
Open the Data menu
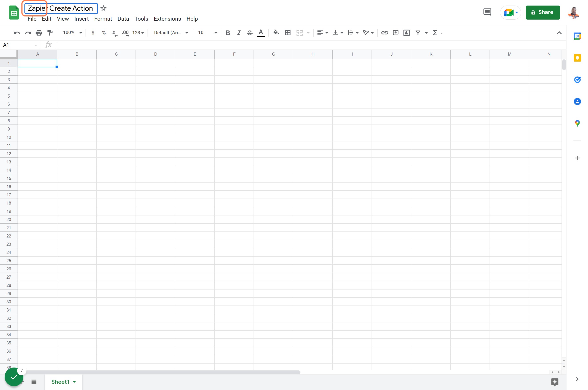123,19
